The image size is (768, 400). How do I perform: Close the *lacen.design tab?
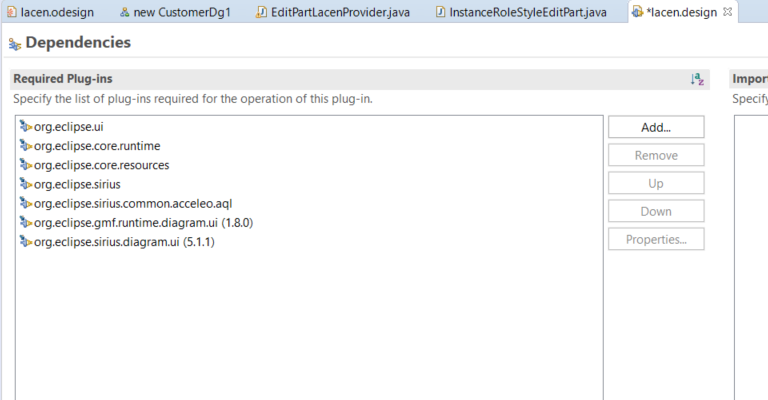[728, 12]
